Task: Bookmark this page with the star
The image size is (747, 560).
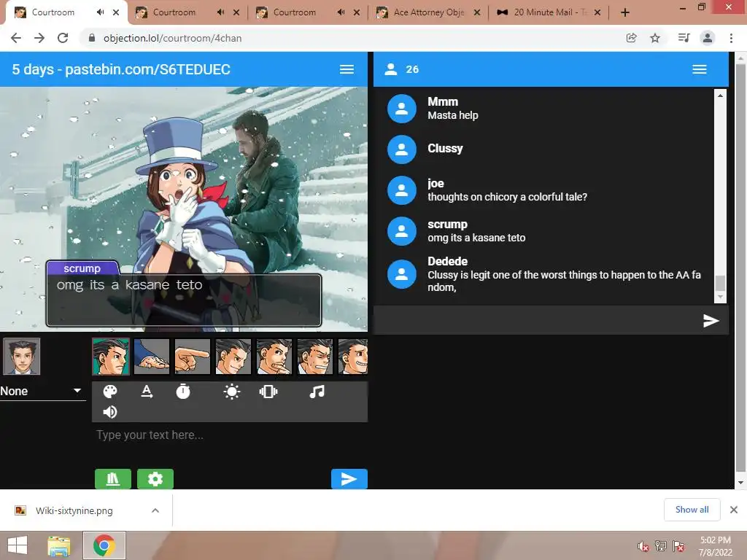Action: (655, 38)
